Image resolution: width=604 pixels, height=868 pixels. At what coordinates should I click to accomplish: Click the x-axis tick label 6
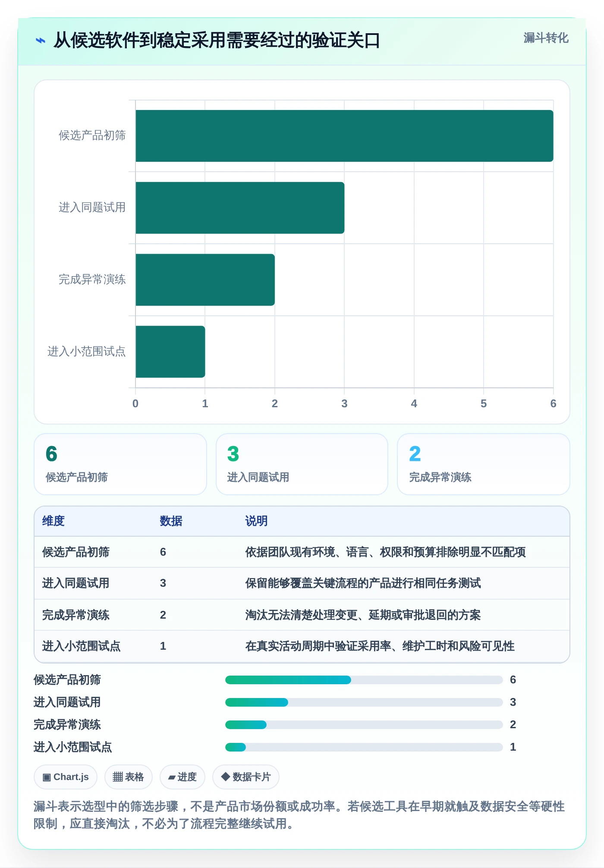(553, 403)
